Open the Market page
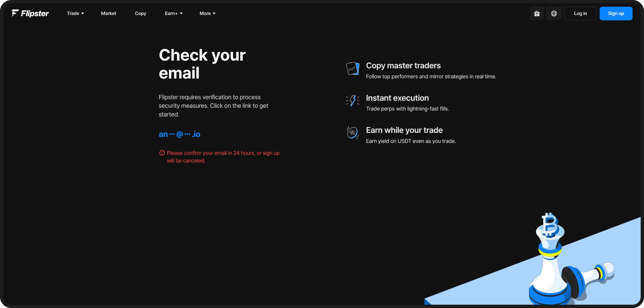This screenshot has height=308, width=644. [109, 14]
